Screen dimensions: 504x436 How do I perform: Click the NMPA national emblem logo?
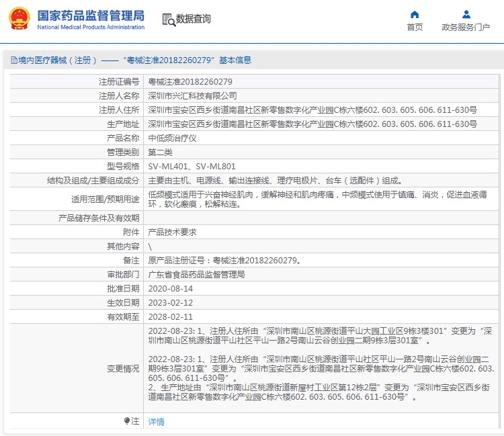click(x=19, y=19)
